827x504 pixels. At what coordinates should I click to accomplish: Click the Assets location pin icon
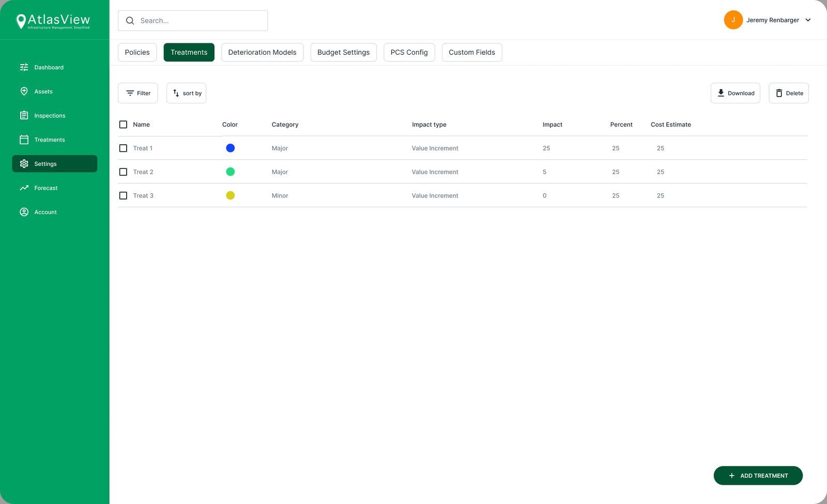[24, 91]
